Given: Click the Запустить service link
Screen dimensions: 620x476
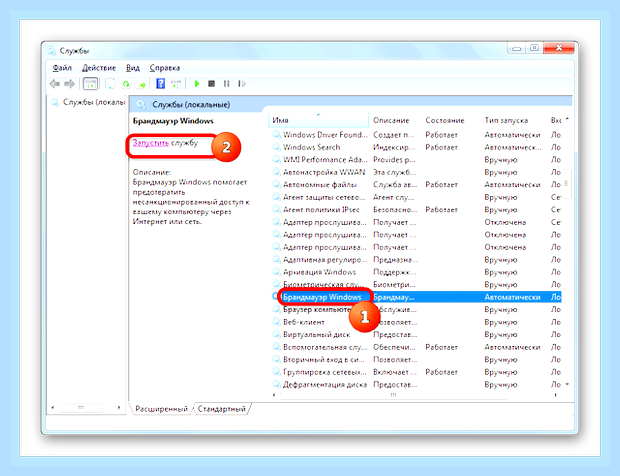Looking at the screenshot, I should pos(151,143).
